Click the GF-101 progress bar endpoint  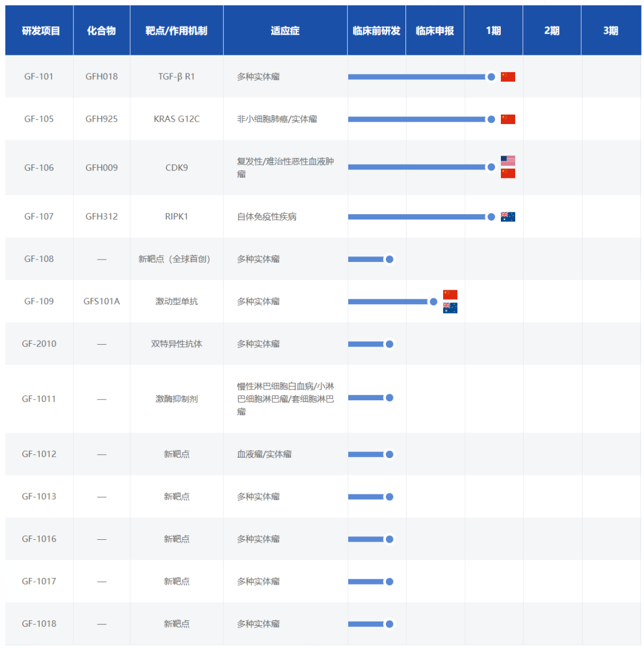click(491, 77)
